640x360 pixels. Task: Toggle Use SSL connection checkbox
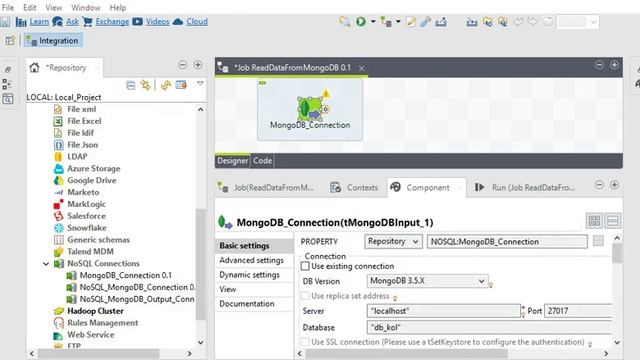pos(305,342)
